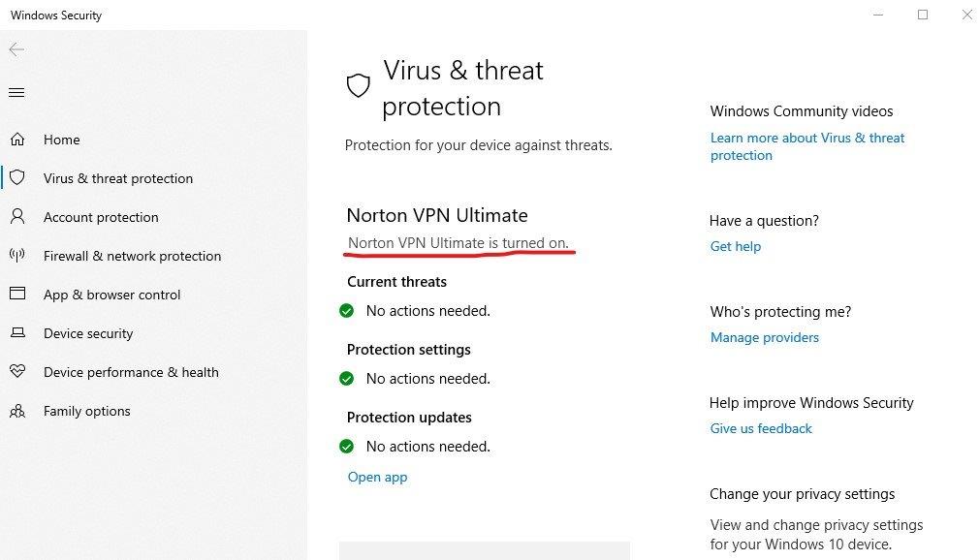Click Give us feedback link
This screenshot has width=980, height=560.
761,428
